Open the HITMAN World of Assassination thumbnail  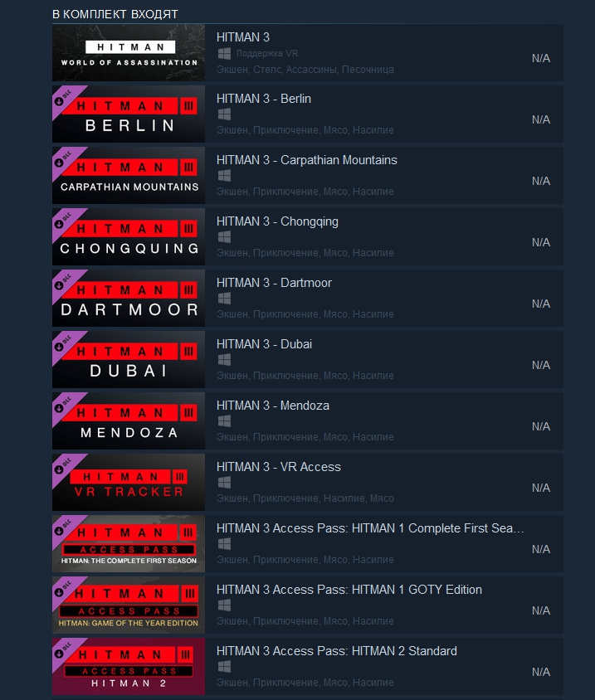click(129, 53)
